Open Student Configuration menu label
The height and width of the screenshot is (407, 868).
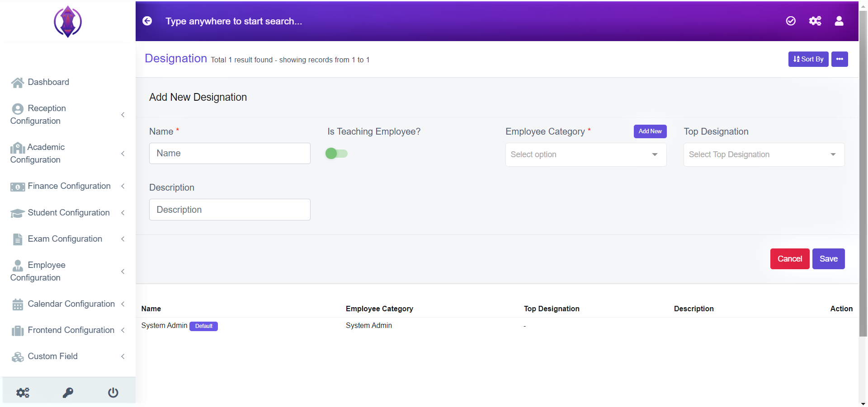pos(69,213)
